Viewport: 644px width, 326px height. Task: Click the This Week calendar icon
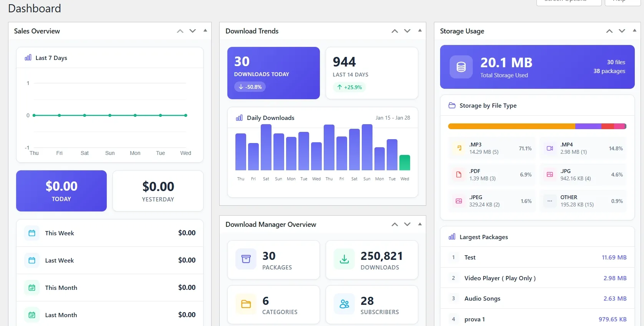point(32,233)
